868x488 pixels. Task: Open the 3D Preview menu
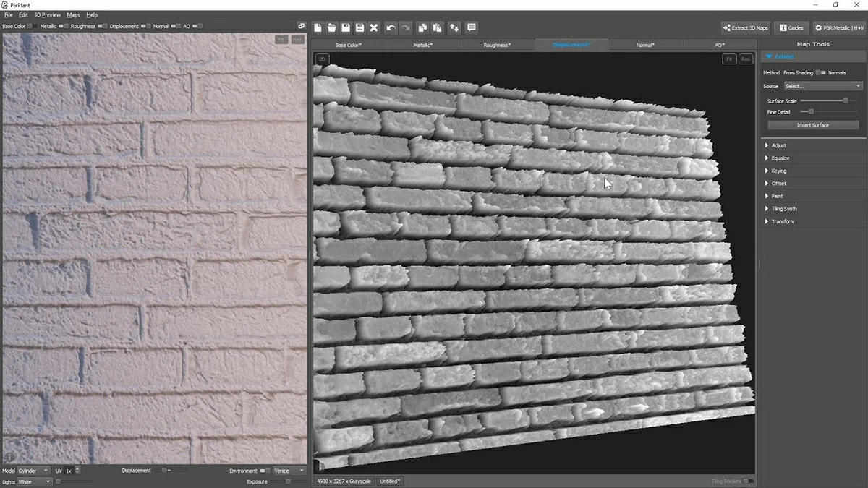48,14
